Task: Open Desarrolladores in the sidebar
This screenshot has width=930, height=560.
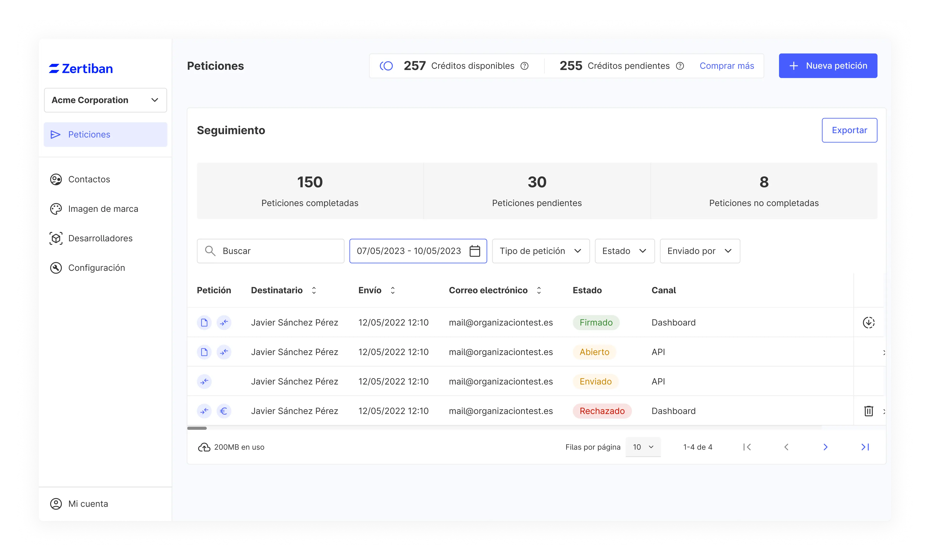Action: (x=100, y=238)
